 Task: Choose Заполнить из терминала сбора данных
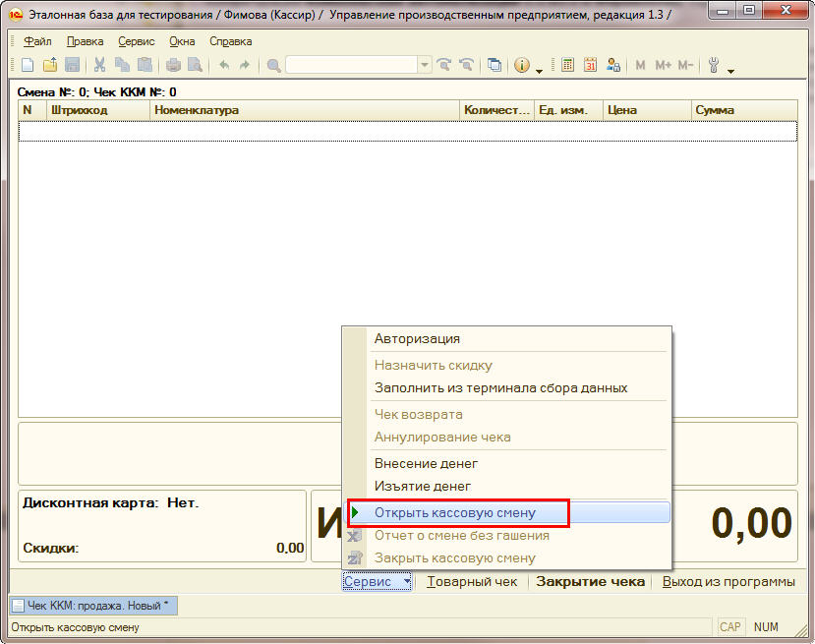tap(506, 388)
